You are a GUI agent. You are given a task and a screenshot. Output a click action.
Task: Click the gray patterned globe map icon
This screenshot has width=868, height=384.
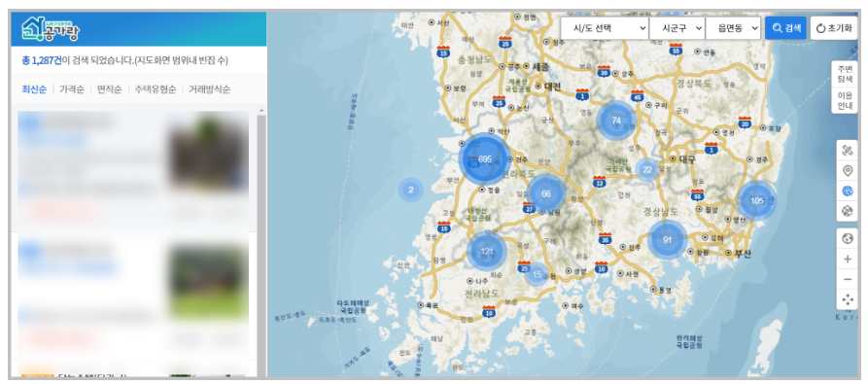(x=847, y=211)
